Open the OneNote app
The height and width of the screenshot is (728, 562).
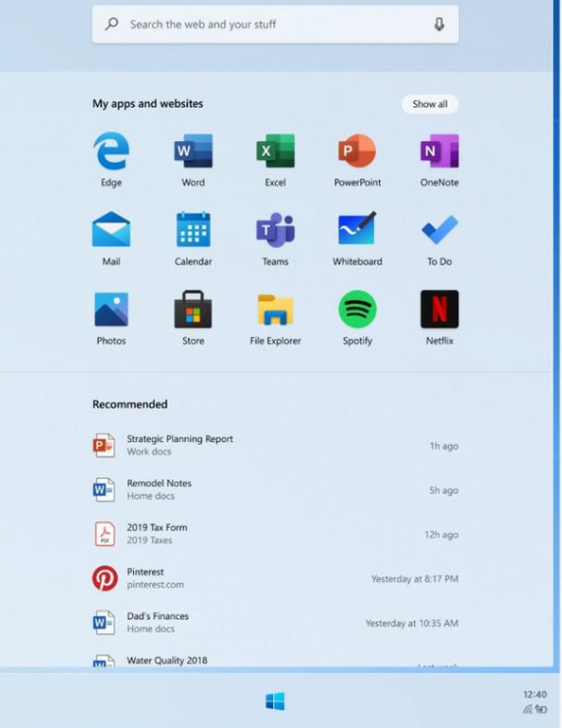point(440,151)
